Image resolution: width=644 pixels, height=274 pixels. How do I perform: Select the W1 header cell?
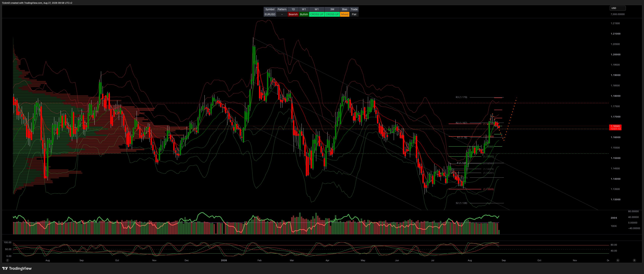point(304,9)
